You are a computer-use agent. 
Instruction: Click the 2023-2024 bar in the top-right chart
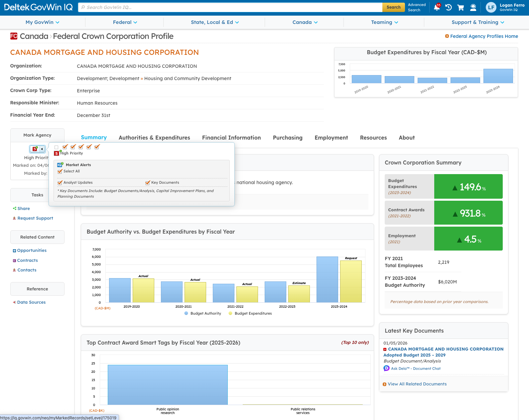pos(498,76)
